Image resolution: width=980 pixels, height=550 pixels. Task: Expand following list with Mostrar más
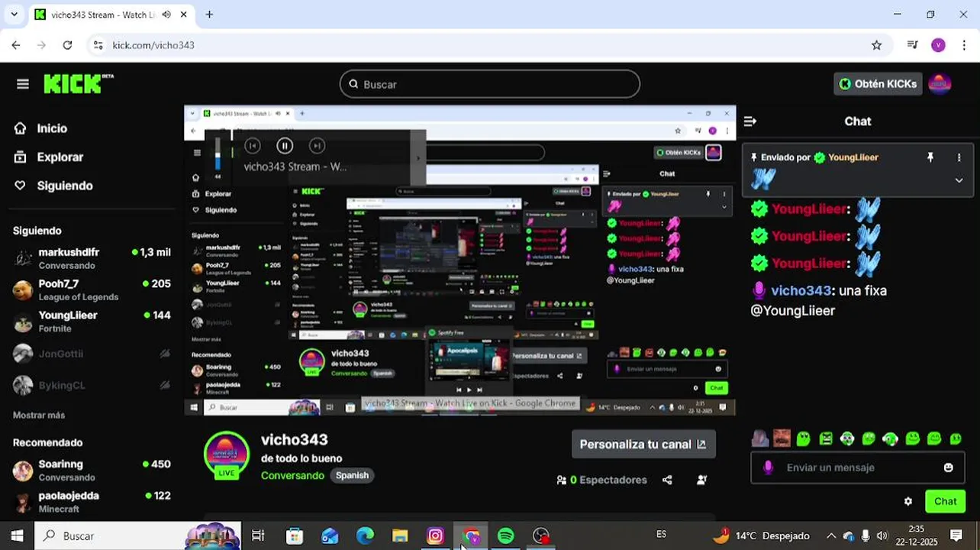pyautogui.click(x=39, y=416)
